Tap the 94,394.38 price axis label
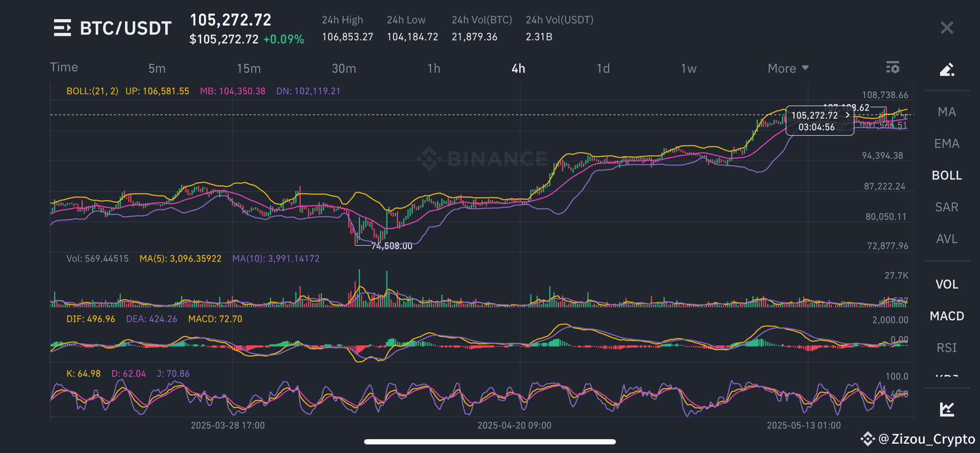The width and height of the screenshot is (980, 453). (883, 156)
